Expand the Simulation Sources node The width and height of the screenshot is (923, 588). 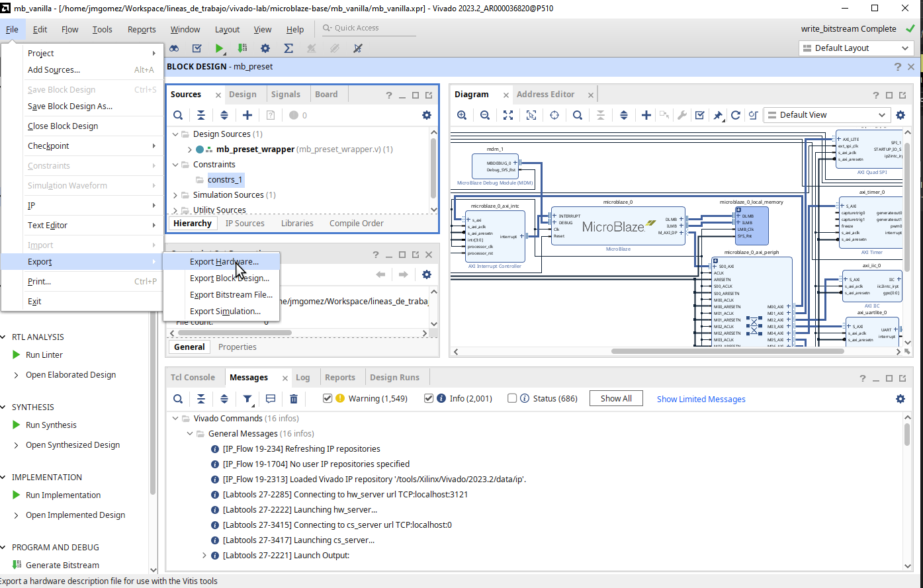[x=176, y=195]
